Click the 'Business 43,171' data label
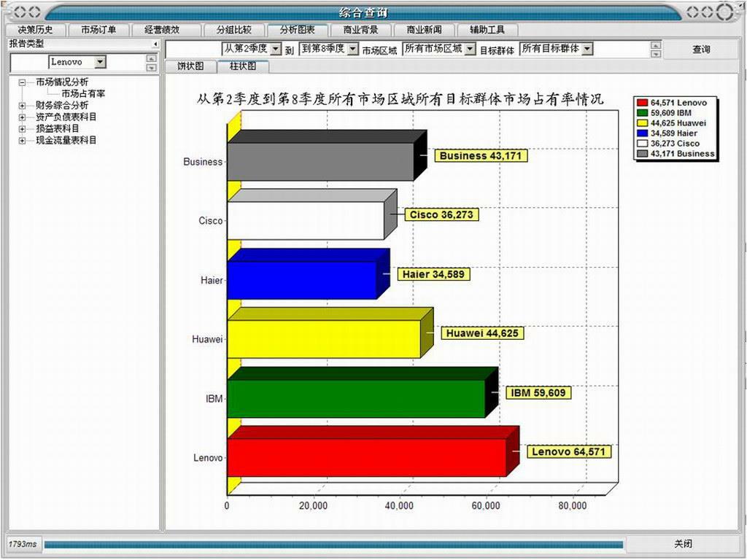The width and height of the screenshot is (747, 560). point(481,155)
